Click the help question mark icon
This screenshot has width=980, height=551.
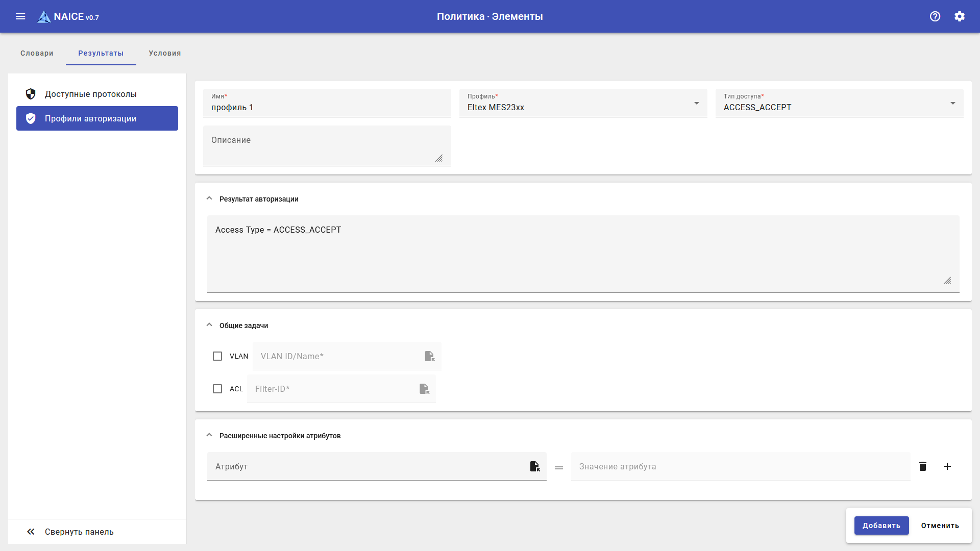(x=935, y=16)
